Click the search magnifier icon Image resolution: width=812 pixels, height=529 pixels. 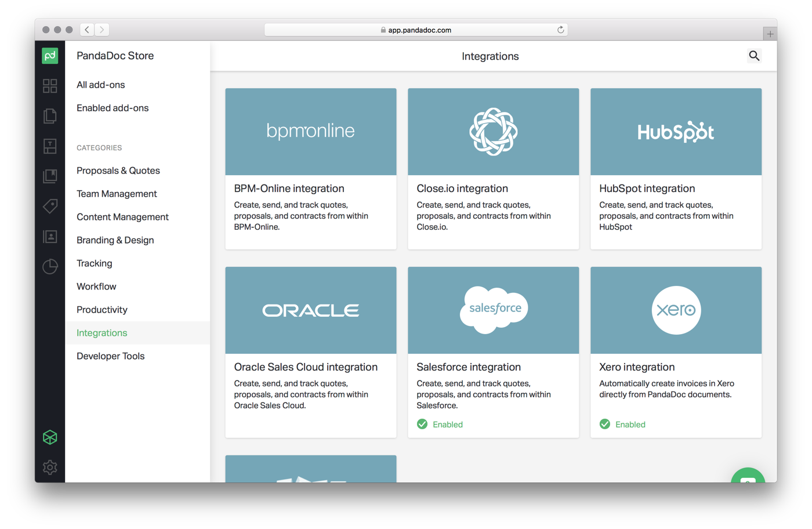pos(754,56)
